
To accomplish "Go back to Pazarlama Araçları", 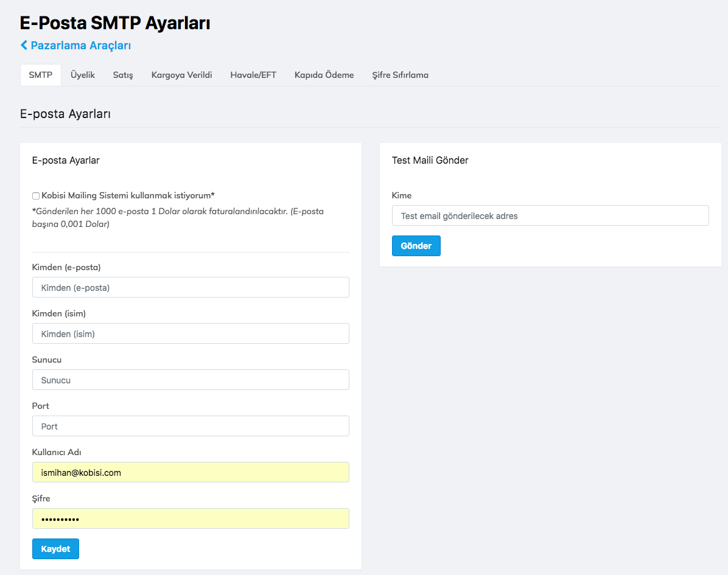I will 80,46.
